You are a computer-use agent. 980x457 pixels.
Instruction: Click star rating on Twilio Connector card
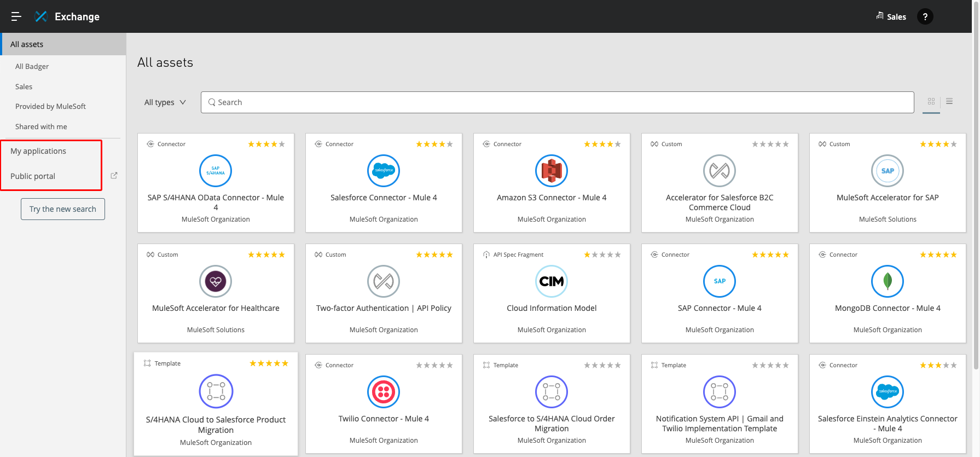click(x=434, y=366)
